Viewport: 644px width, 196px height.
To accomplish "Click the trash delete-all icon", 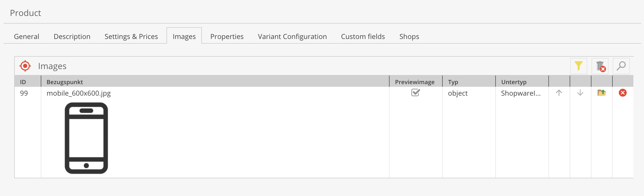I will [600, 66].
